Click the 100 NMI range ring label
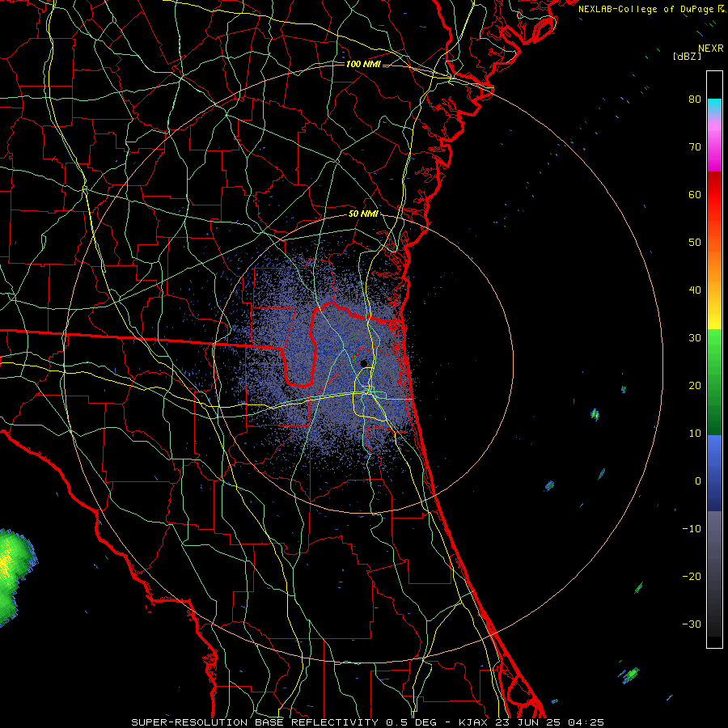The image size is (728, 728). pyautogui.click(x=363, y=64)
